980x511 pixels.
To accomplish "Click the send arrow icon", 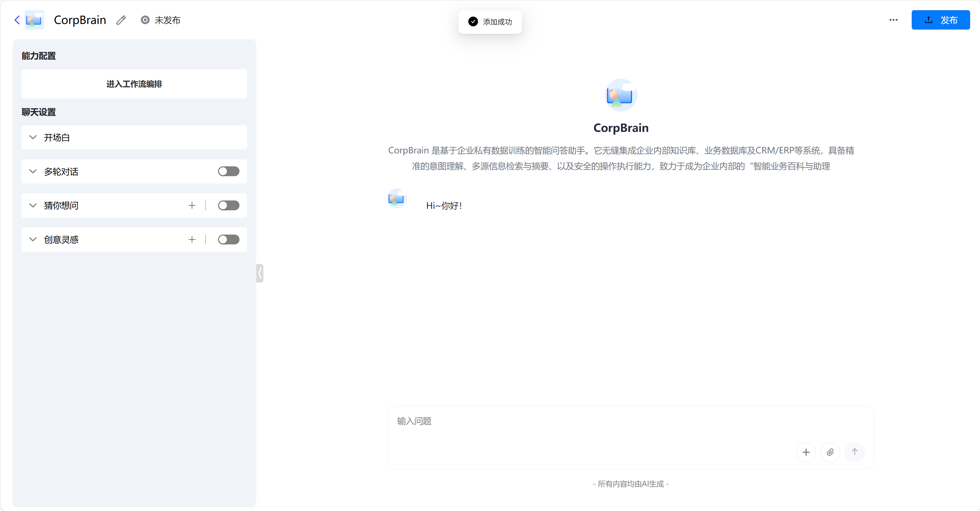I will tap(854, 452).
